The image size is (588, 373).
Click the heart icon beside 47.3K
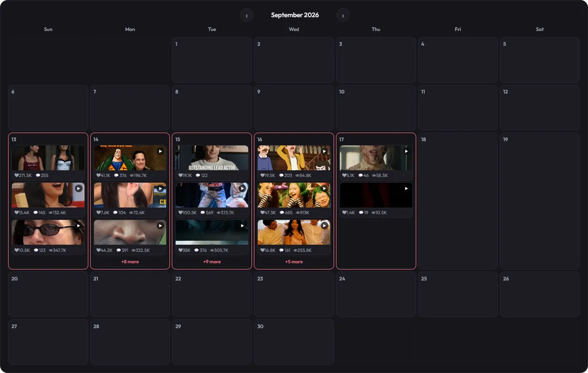point(262,213)
